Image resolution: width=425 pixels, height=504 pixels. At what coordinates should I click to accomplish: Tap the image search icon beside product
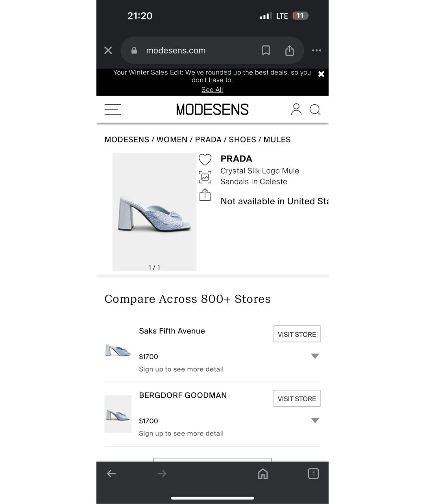tap(205, 177)
